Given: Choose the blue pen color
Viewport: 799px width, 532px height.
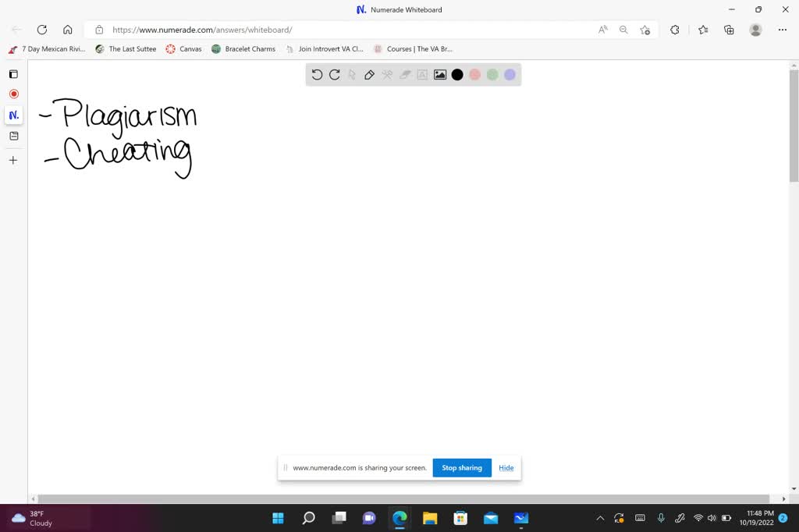Looking at the screenshot, I should pyautogui.click(x=510, y=75).
